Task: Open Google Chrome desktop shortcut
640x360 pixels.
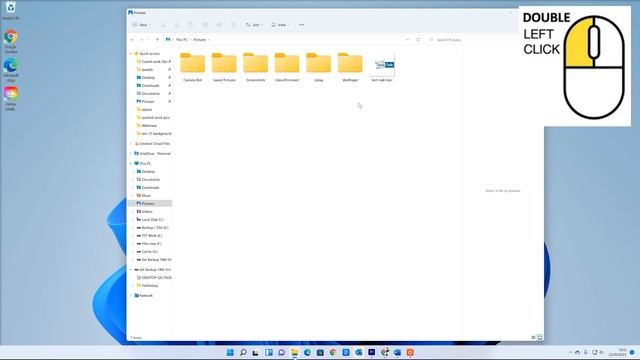Action: coord(11,42)
